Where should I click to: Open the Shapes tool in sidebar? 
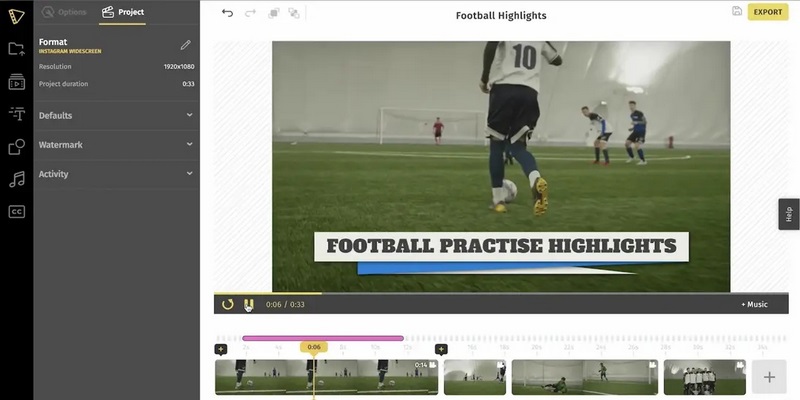pyautogui.click(x=16, y=147)
